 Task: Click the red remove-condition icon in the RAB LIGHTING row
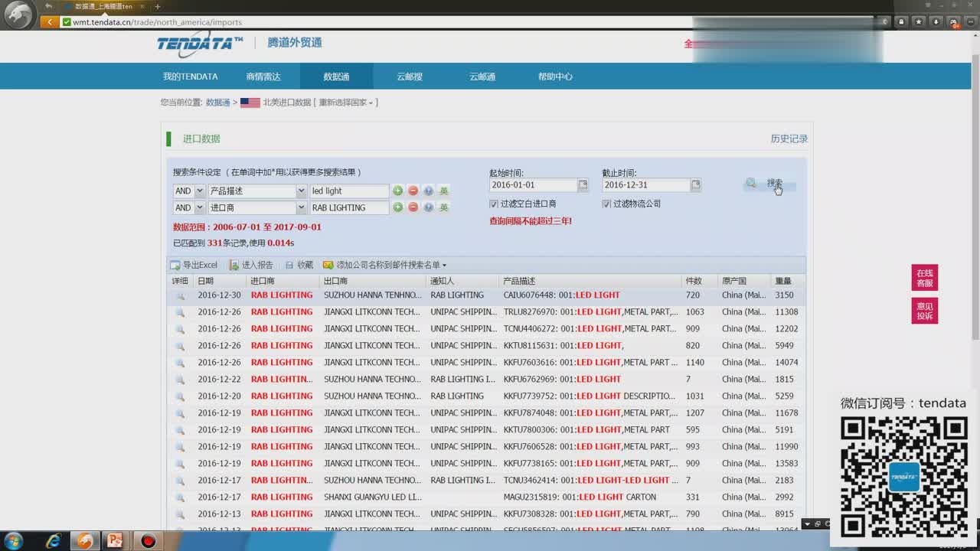point(413,207)
